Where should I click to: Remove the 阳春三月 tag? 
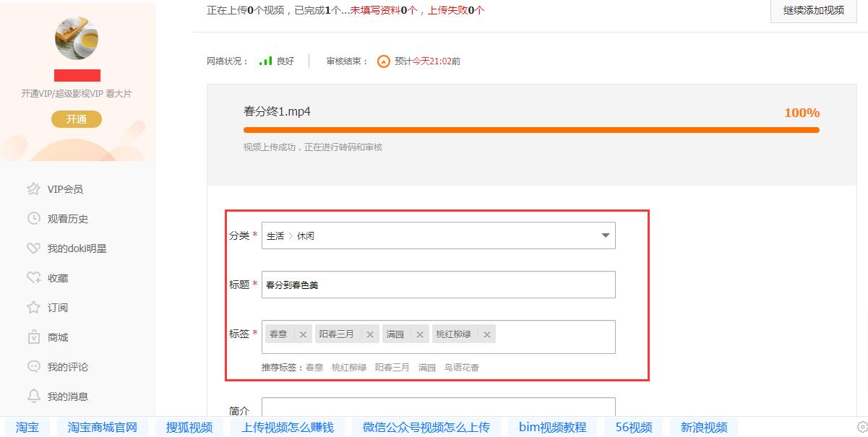point(369,334)
